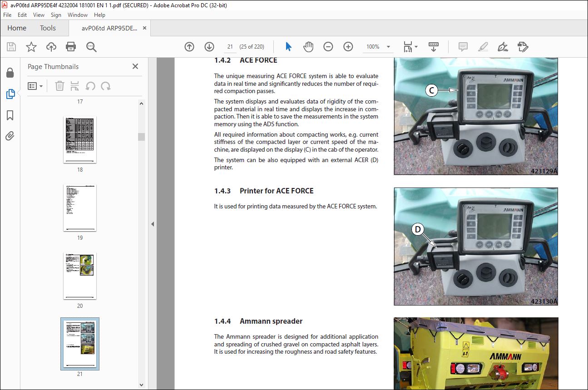Screen dimensions: 588x390
Task: Delete selected page trash icon
Action: pos(59,86)
